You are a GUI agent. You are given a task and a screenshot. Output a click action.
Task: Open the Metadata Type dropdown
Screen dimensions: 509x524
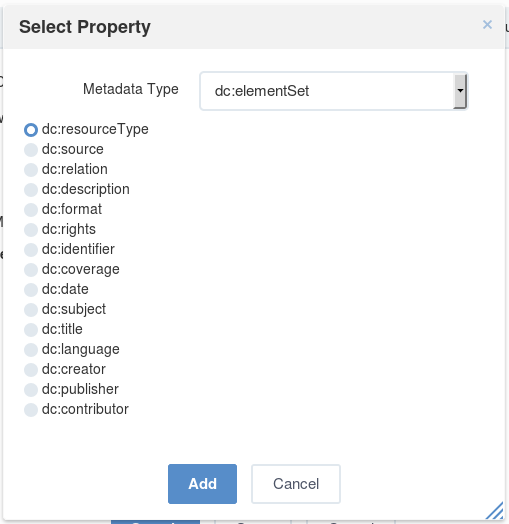[x=334, y=91]
